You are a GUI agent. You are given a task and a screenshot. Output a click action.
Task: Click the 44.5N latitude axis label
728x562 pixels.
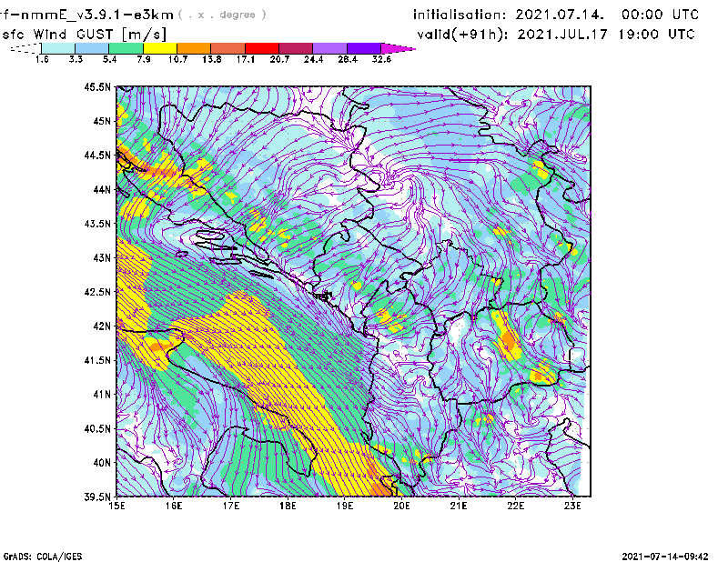(x=97, y=155)
